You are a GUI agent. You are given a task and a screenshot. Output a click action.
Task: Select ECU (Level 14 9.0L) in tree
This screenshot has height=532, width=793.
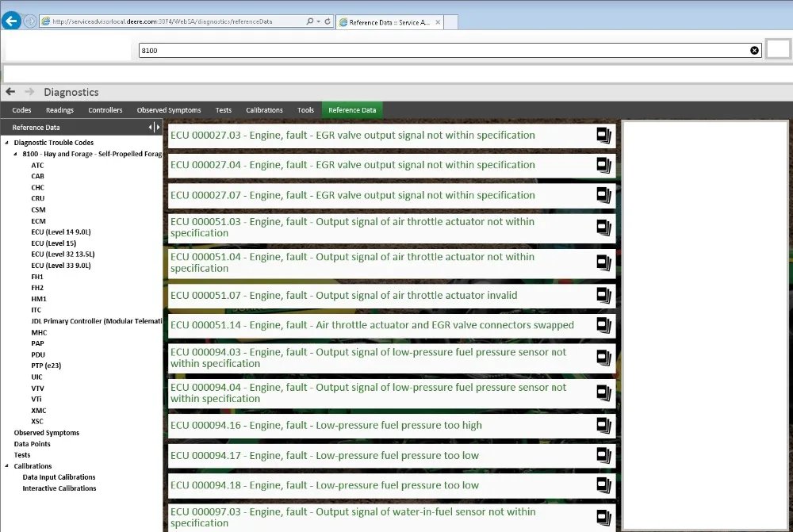pos(61,232)
